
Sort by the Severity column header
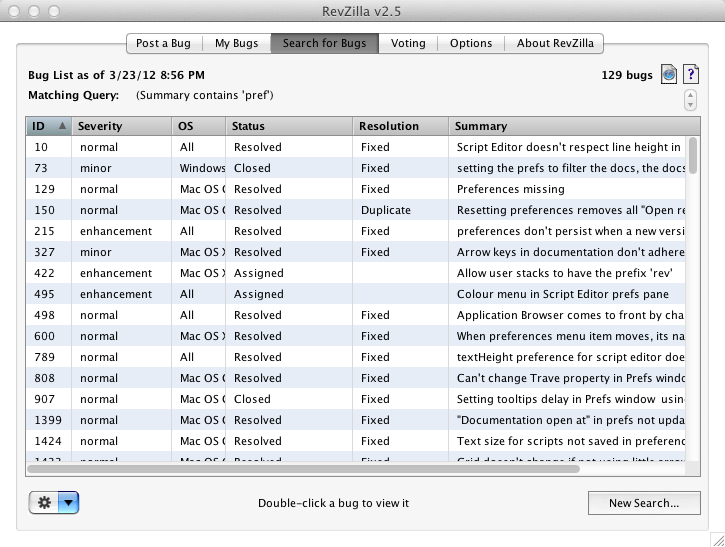point(122,126)
